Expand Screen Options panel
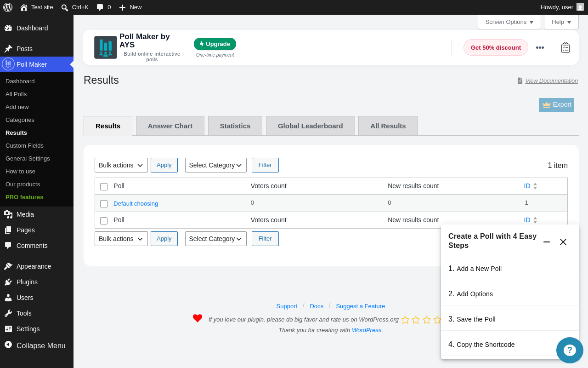 (509, 22)
